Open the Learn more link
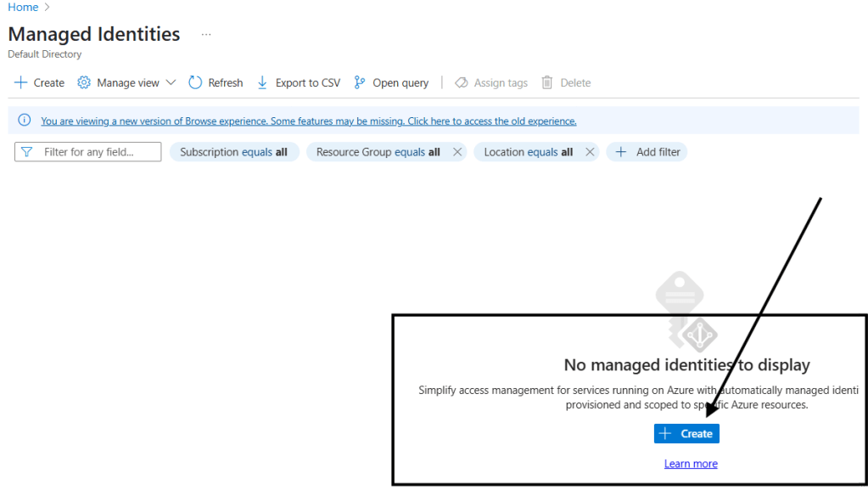This screenshot has width=868, height=490. tap(691, 464)
